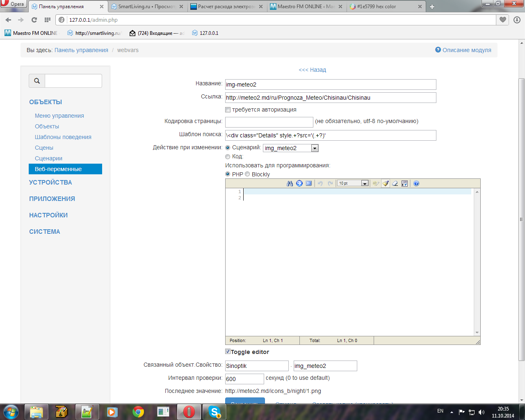Expand the УСТРОЙСТВА sidebar section

tap(50, 183)
